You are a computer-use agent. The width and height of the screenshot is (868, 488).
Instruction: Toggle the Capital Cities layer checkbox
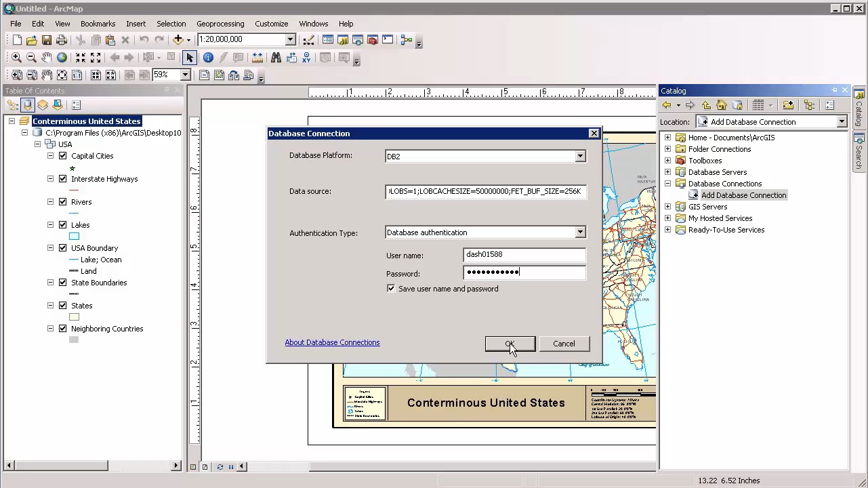[63, 156]
